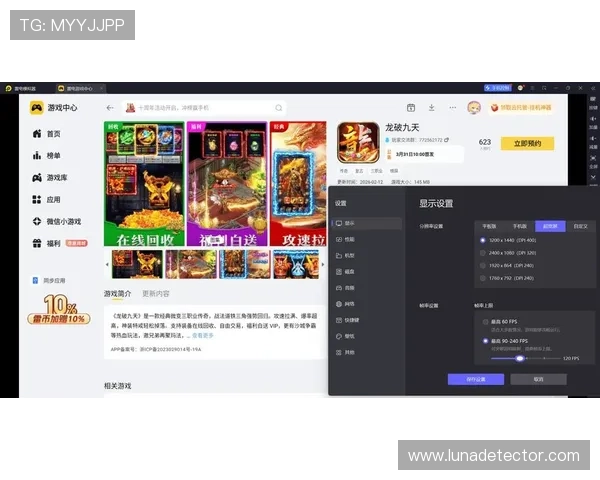Open the 更新内容 update content tab
600x480 pixels.
pyautogui.click(x=156, y=294)
